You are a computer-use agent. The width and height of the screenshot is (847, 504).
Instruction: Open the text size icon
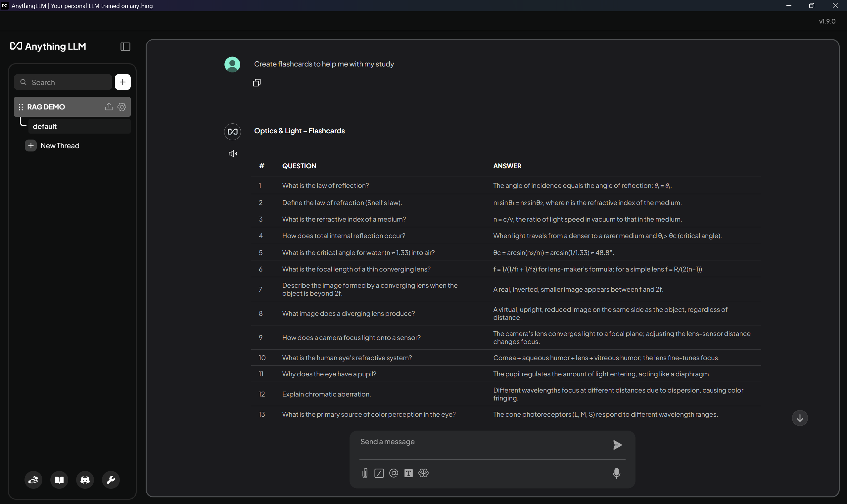(408, 473)
